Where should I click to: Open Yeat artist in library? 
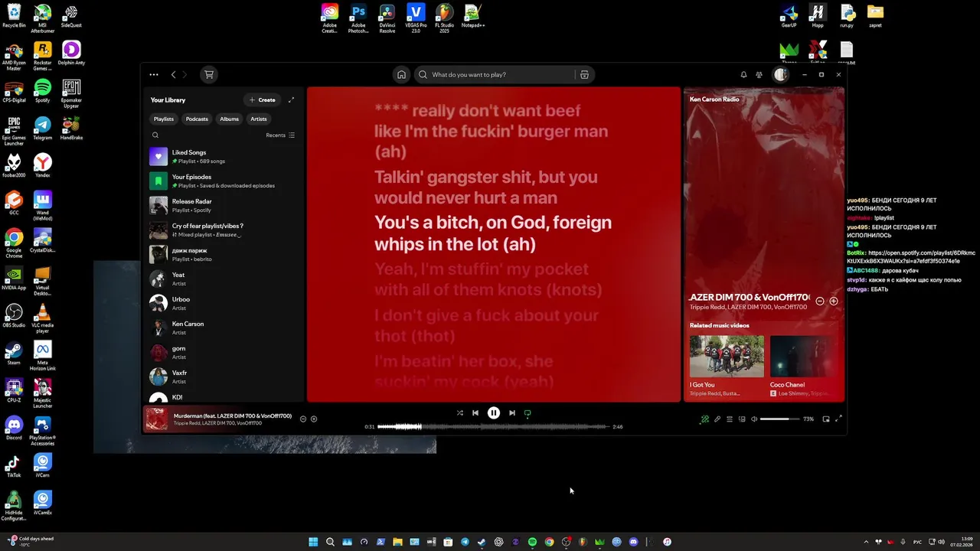pyautogui.click(x=224, y=279)
